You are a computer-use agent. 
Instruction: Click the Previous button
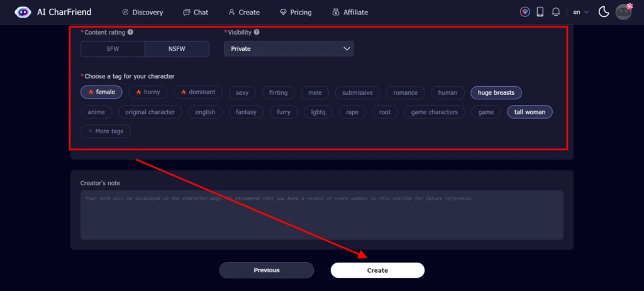[x=266, y=270]
